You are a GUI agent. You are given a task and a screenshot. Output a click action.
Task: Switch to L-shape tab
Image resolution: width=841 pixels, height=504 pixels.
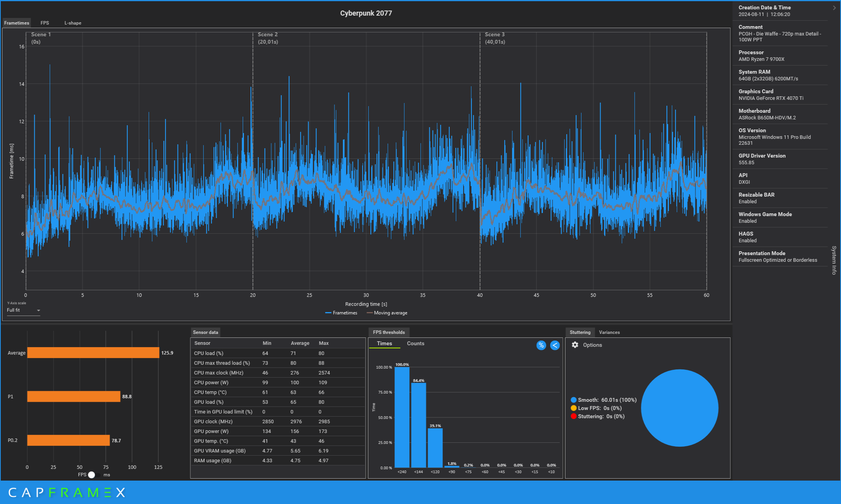(73, 23)
